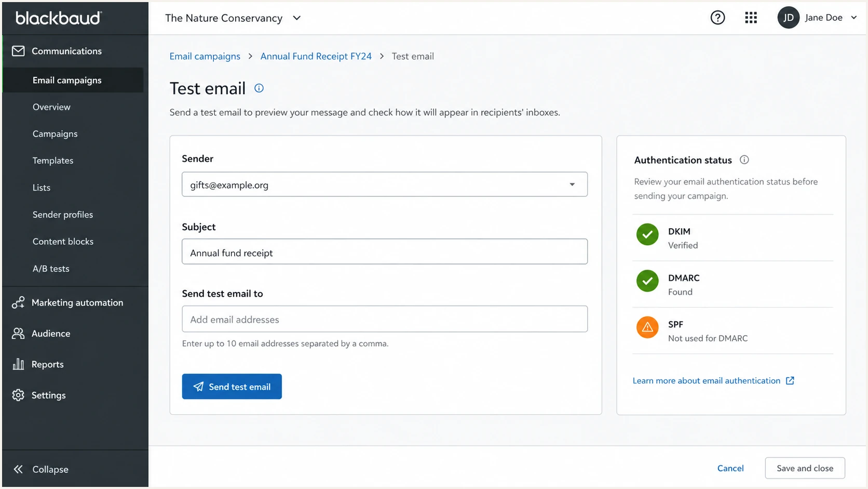868x489 pixels.
Task: Click paper plane icon on Send button
Action: click(198, 387)
